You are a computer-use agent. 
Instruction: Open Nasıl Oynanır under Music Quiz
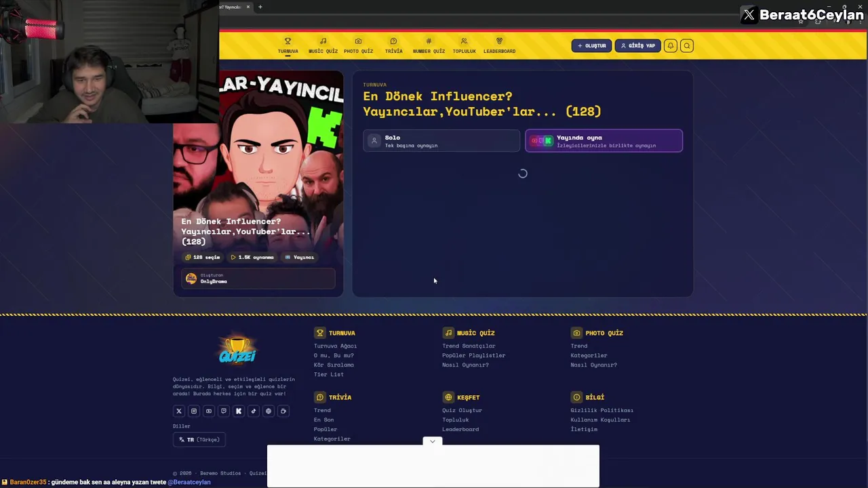tap(465, 365)
